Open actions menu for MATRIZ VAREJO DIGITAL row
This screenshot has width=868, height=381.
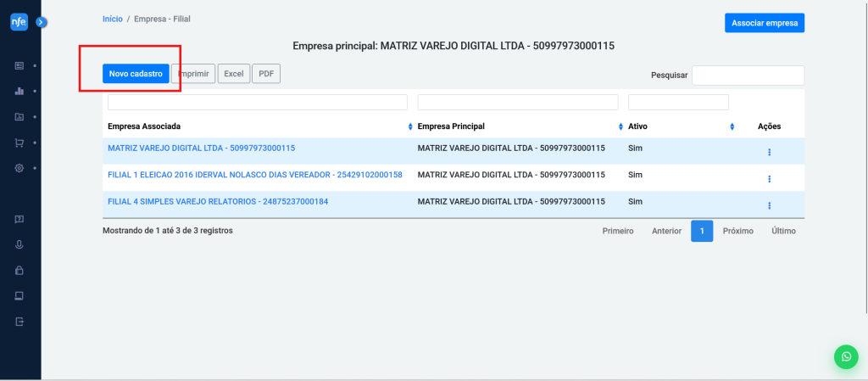pyautogui.click(x=769, y=152)
